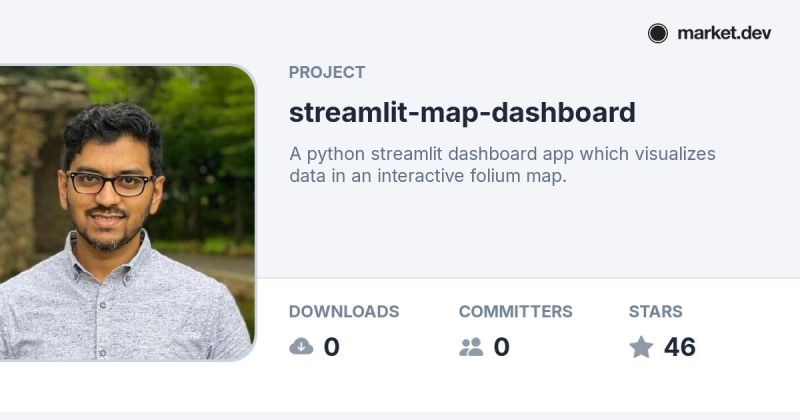This screenshot has width=800, height=420.
Task: Click the project description text
Action: 502,164
